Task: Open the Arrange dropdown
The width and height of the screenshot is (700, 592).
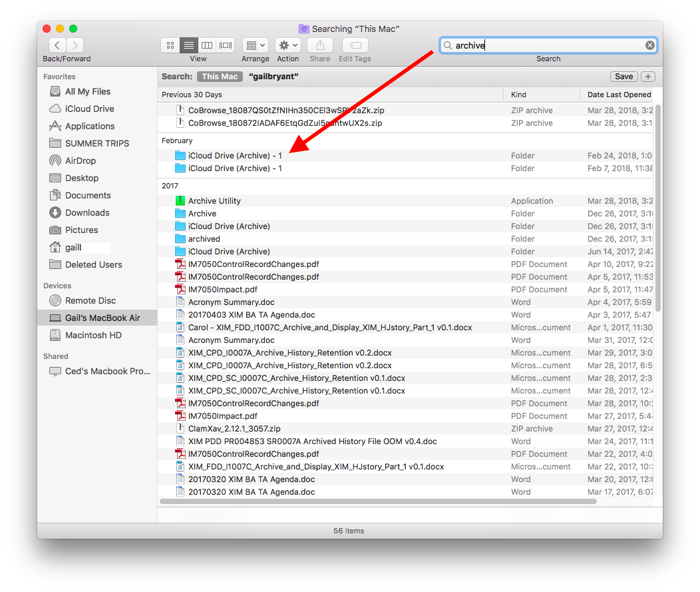Action: tap(256, 45)
